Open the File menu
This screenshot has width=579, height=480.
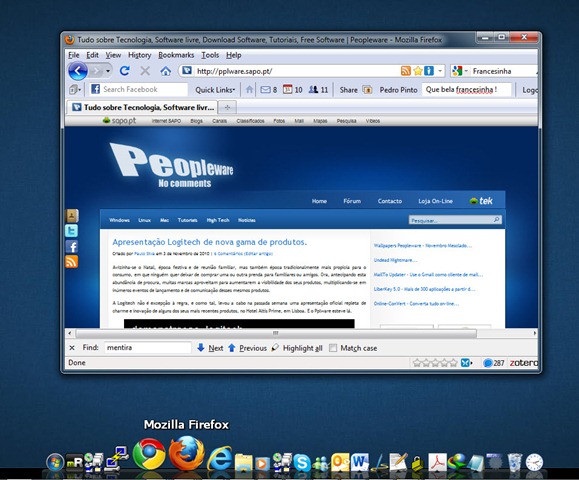[73, 55]
